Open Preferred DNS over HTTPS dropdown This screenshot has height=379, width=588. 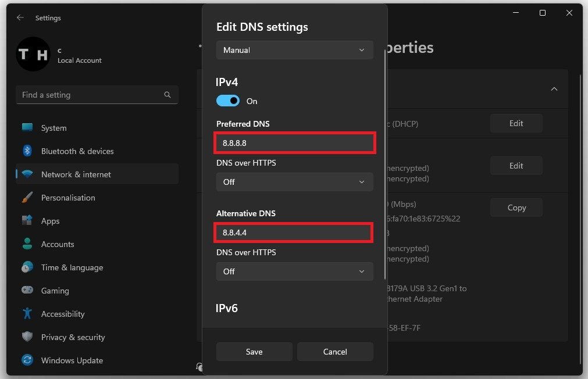[294, 182]
